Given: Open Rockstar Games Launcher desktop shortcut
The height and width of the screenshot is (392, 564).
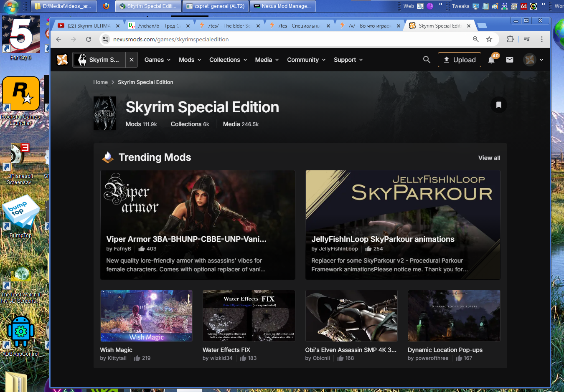Looking at the screenshot, I should (20, 101).
